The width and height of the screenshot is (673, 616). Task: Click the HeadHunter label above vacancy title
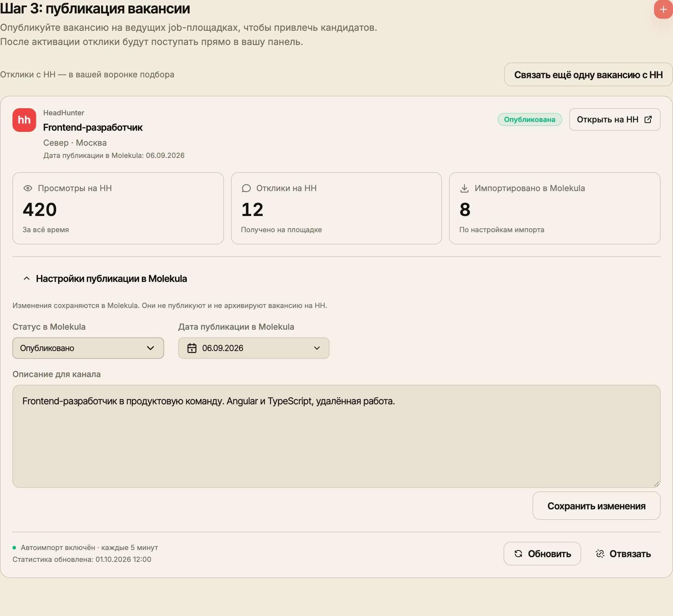pyautogui.click(x=64, y=113)
